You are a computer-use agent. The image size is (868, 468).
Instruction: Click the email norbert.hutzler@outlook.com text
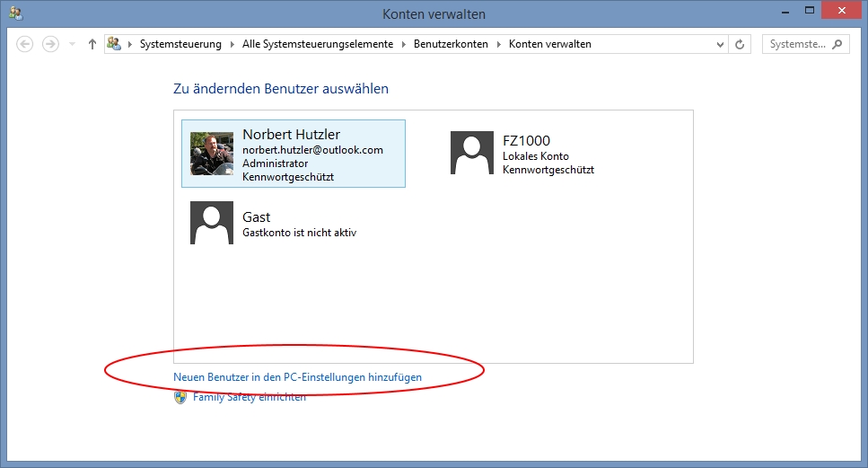(312, 150)
